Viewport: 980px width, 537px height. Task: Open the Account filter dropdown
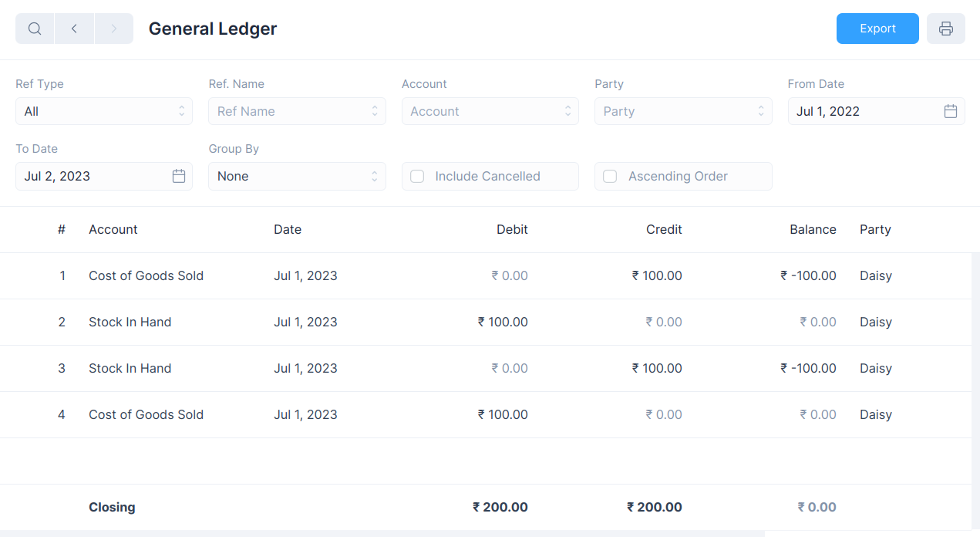[x=490, y=111]
